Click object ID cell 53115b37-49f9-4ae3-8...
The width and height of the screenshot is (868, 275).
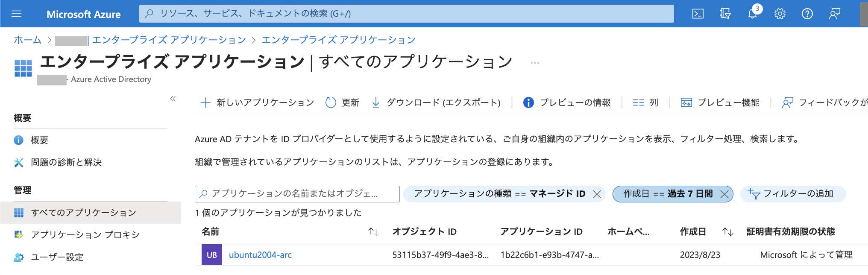[440, 255]
